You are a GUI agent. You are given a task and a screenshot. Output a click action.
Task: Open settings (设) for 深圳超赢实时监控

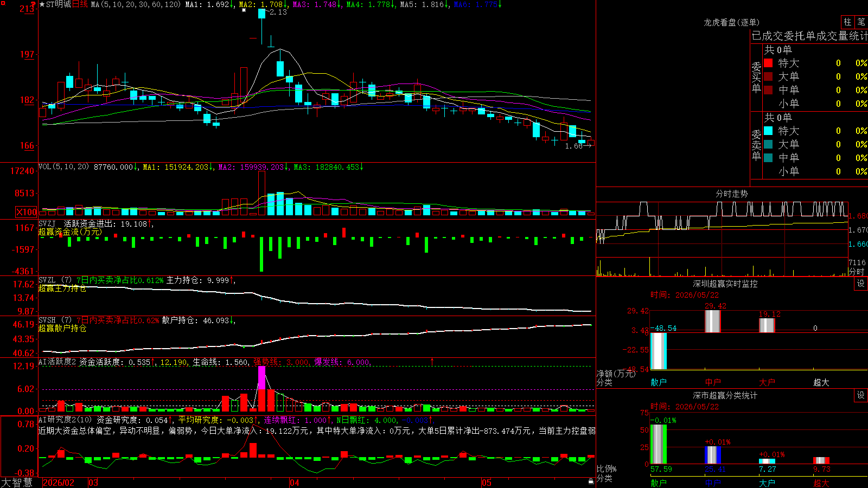[861, 284]
